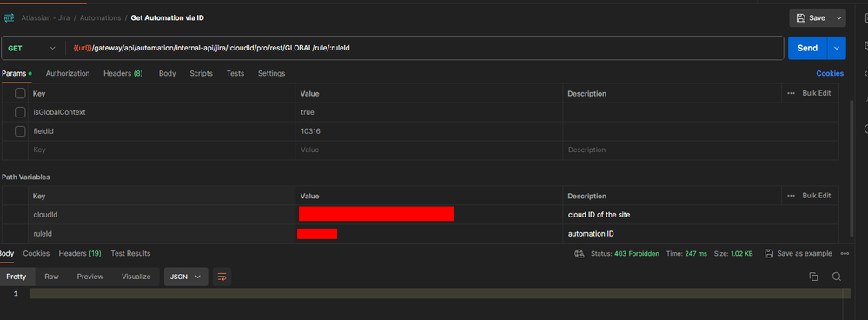
Task: Click the ruleId key cell
Action: click(x=161, y=234)
